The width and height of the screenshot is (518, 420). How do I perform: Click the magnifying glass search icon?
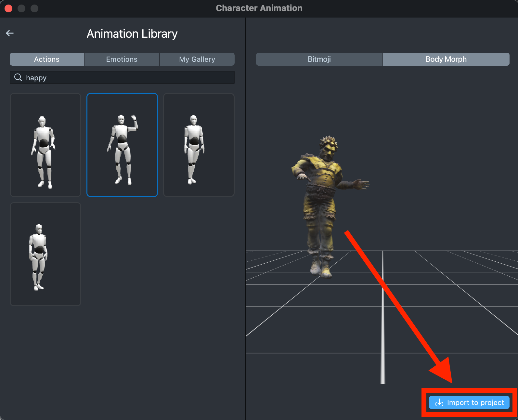click(18, 77)
